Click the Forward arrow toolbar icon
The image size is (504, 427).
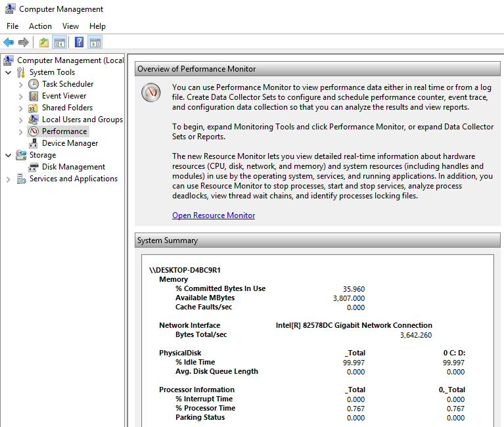(24, 43)
